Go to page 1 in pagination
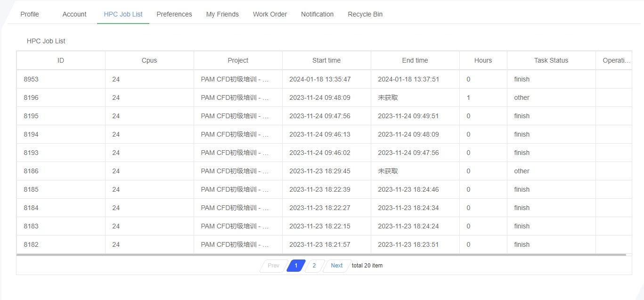This screenshot has width=644, height=300. tap(296, 266)
